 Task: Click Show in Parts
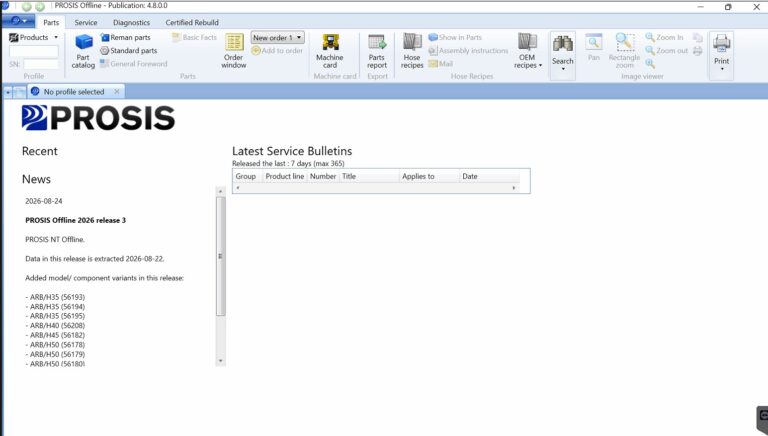click(455, 37)
